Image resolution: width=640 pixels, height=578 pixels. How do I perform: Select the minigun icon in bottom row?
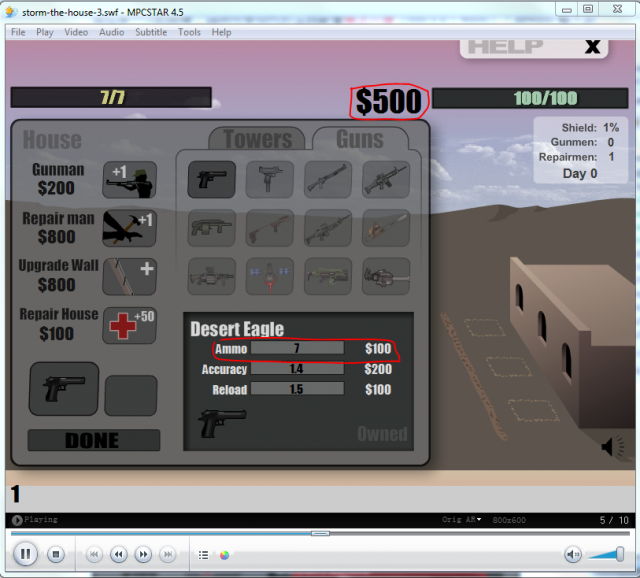[x=386, y=276]
